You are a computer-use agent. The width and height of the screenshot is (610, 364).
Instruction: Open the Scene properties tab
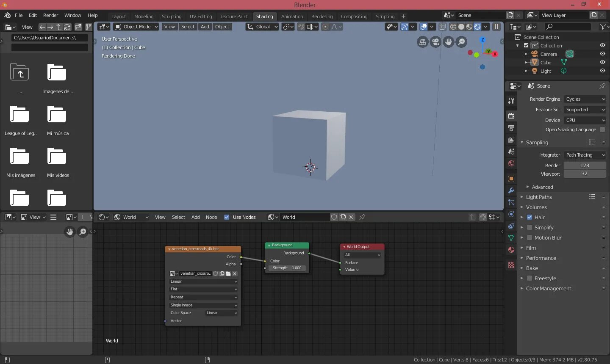tap(511, 151)
